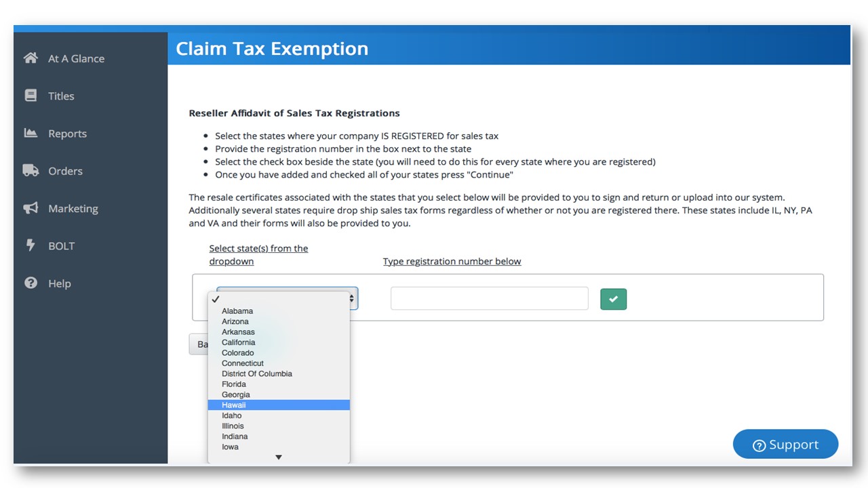Click the registration number input field
This screenshot has height=488, width=868.
coord(489,298)
